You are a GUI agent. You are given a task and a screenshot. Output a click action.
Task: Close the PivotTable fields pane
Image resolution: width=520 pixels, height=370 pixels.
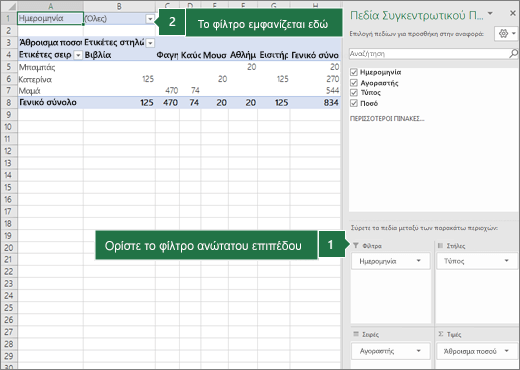(513, 13)
